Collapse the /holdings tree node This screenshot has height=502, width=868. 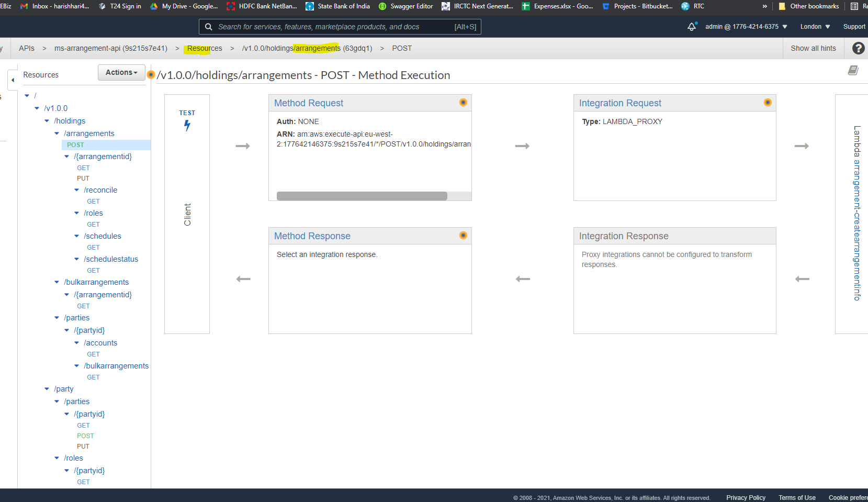pos(47,121)
